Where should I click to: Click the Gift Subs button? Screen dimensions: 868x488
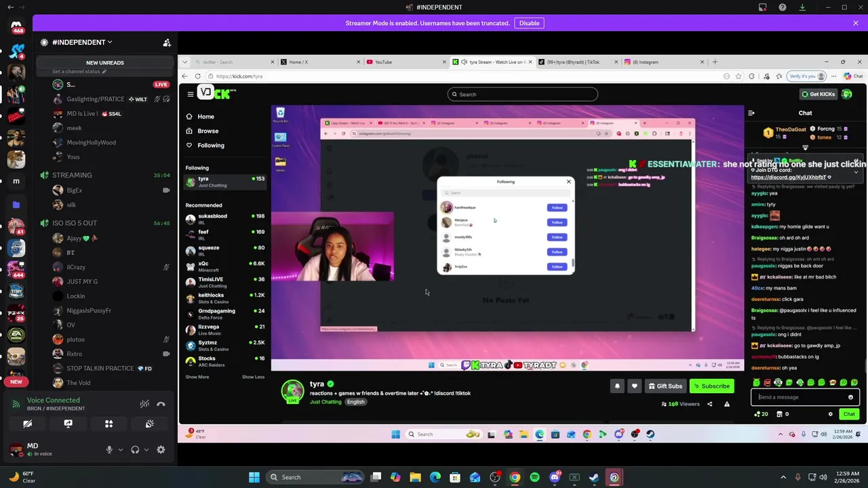(x=665, y=386)
